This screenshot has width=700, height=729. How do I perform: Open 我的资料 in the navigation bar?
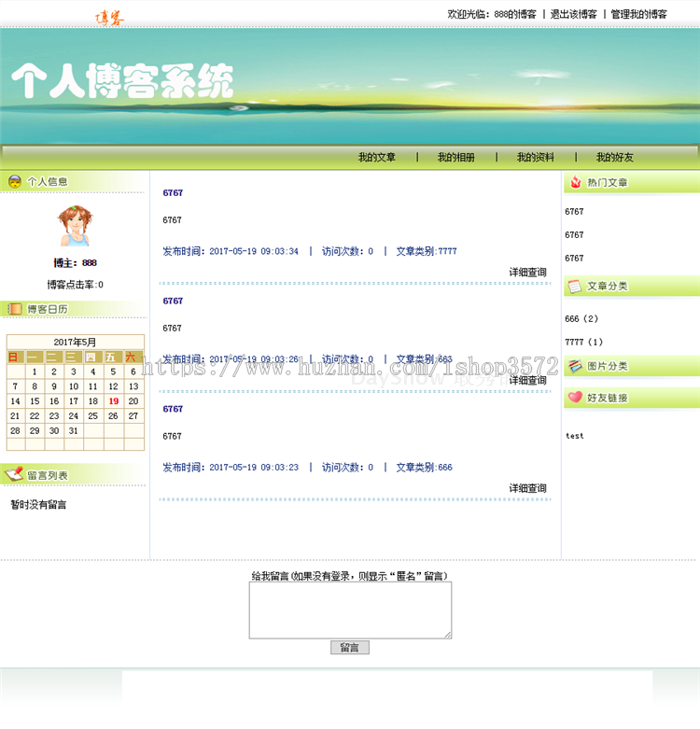(536, 157)
